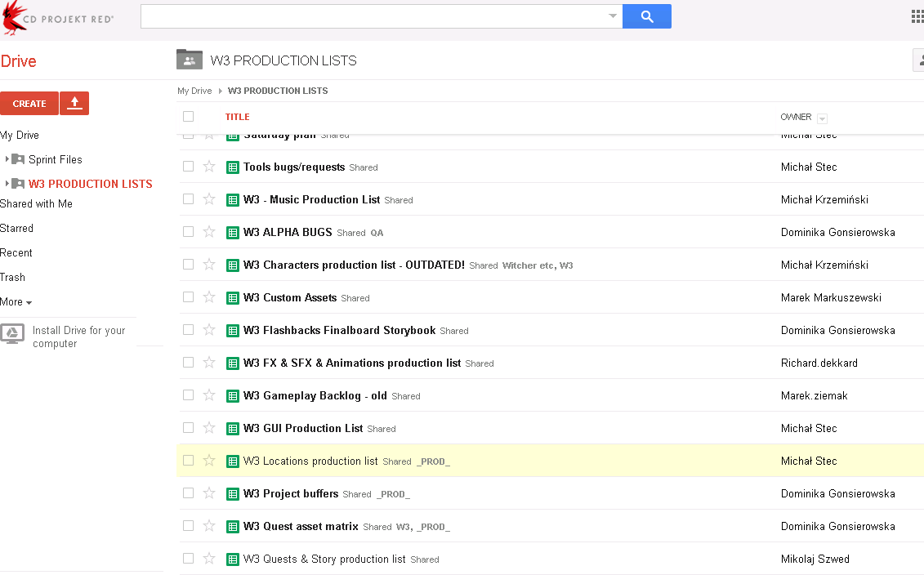Expand the More menu in sidebar
The height and width of the screenshot is (575, 924).
[x=16, y=301]
